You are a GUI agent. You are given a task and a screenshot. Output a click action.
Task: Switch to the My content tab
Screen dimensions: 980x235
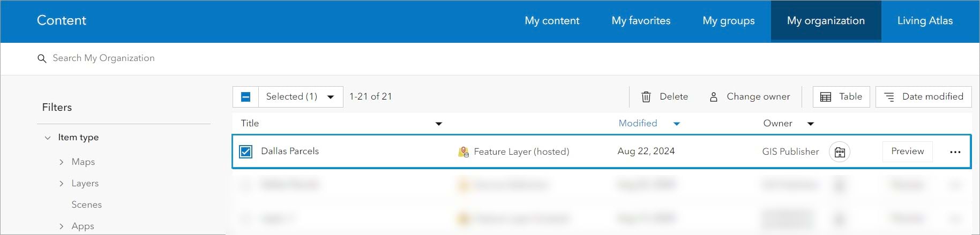[552, 21]
